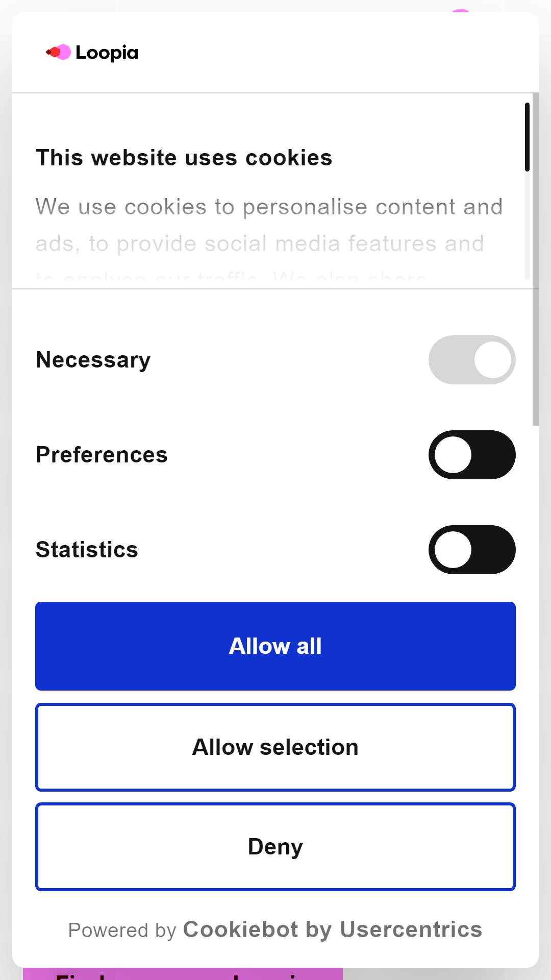The width and height of the screenshot is (551, 980).
Task: Click the pink Loopia logo icon
Action: [58, 52]
